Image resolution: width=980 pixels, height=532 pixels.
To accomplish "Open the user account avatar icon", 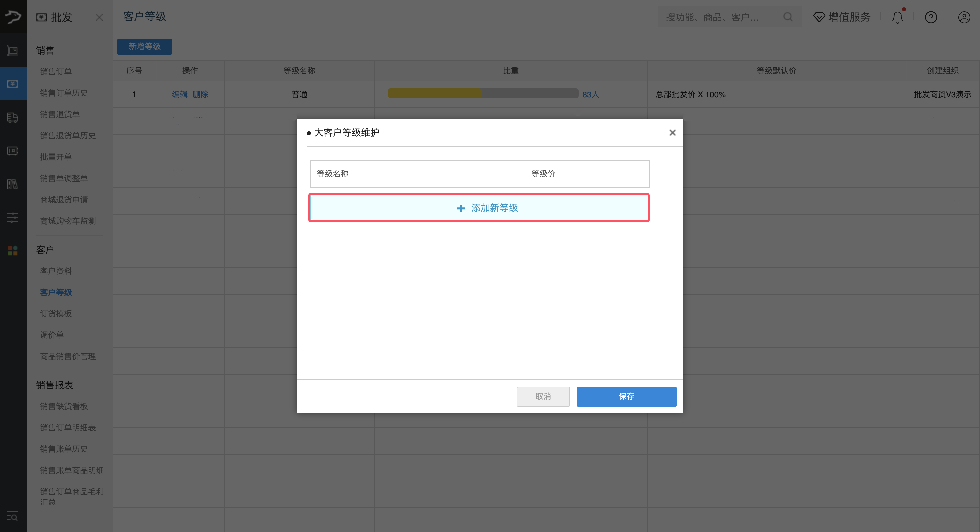I will pos(964,17).
